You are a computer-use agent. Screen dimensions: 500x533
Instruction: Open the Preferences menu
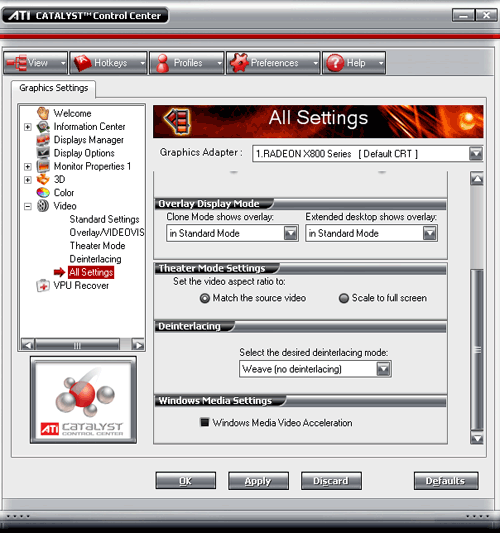(273, 63)
